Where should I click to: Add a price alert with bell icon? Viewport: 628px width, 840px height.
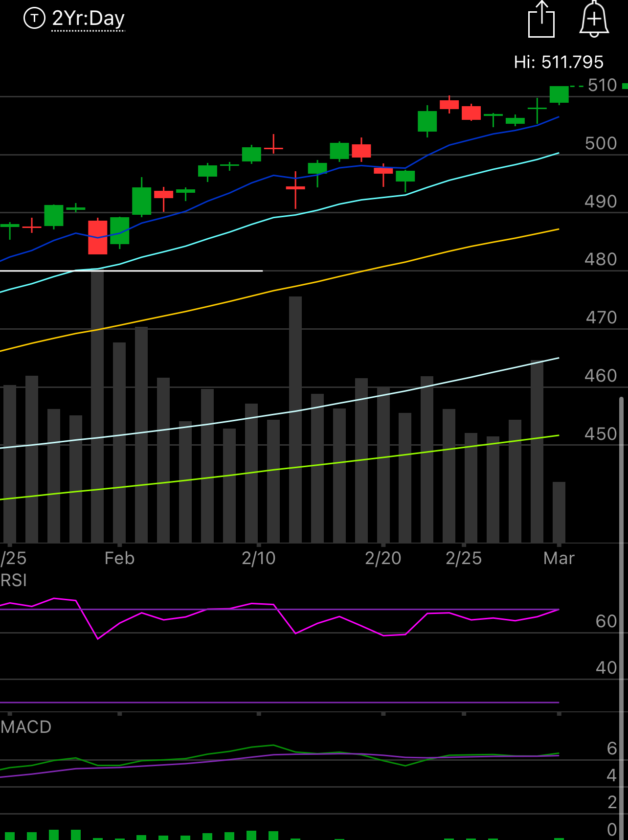point(594,19)
